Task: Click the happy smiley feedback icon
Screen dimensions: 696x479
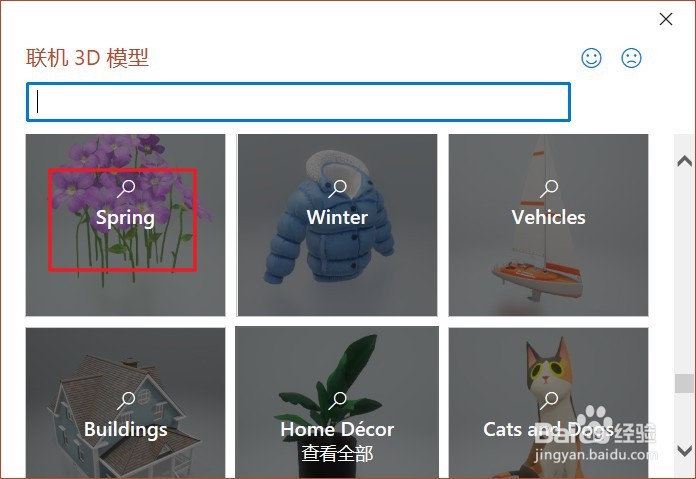Action: point(591,58)
